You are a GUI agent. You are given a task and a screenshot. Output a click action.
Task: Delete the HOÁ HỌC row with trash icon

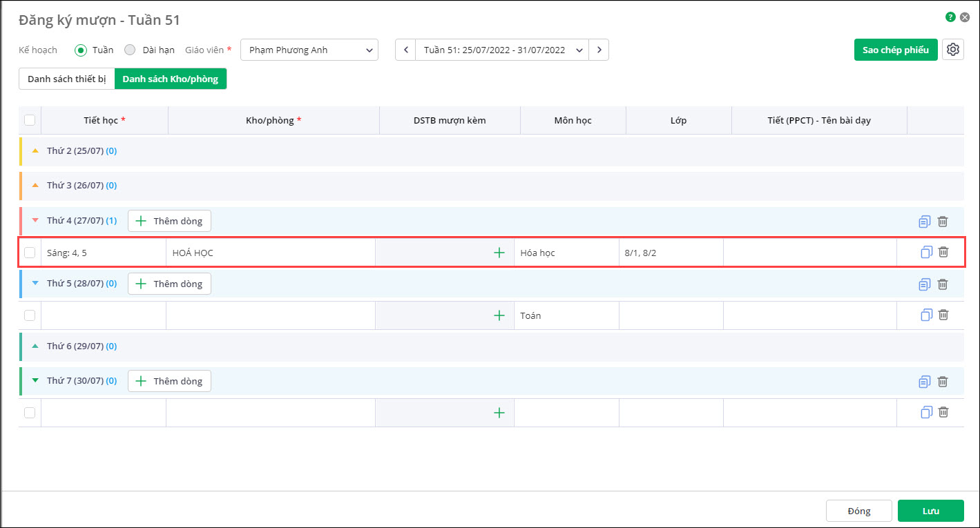tap(943, 253)
